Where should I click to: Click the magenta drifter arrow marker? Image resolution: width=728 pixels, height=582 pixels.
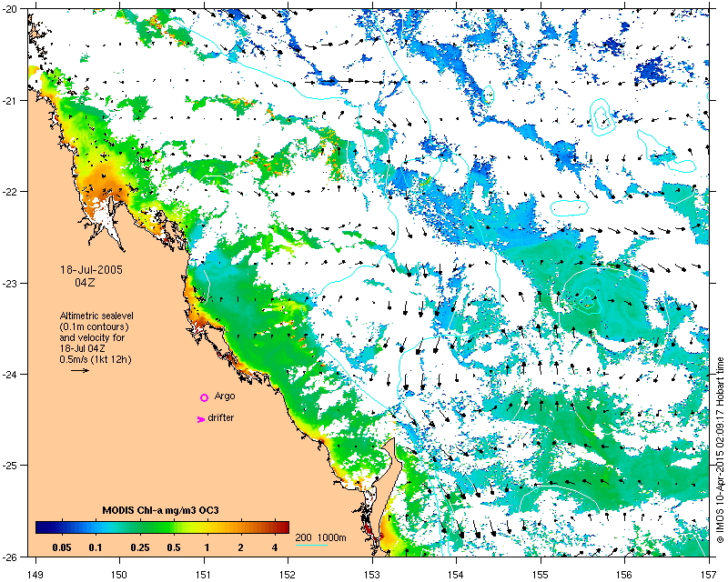[x=201, y=419]
